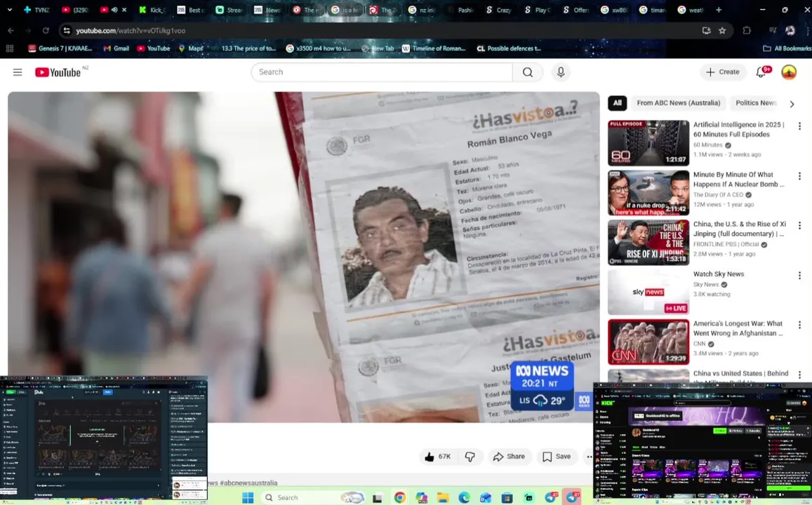Start voice search with the microphone icon
812x505 pixels.
[560, 72]
